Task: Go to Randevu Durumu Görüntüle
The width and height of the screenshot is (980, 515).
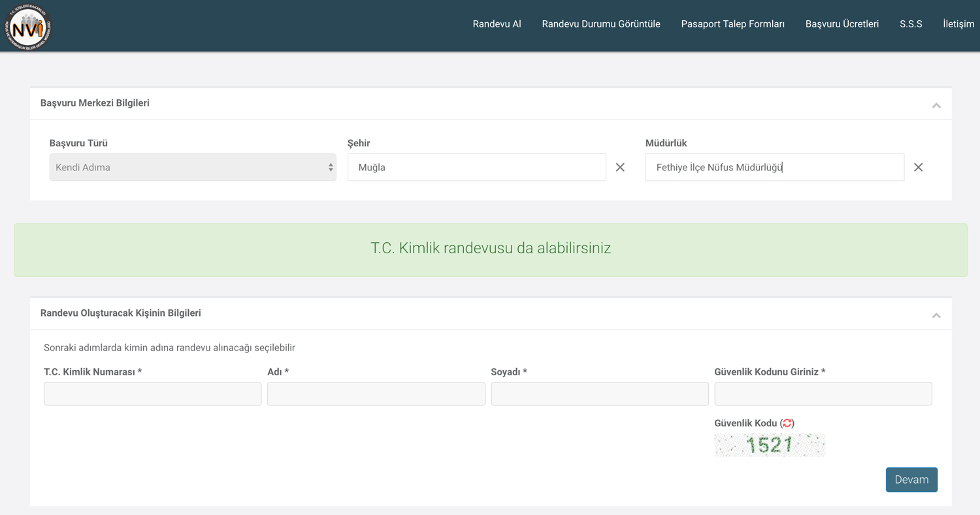Action: pyautogui.click(x=600, y=24)
